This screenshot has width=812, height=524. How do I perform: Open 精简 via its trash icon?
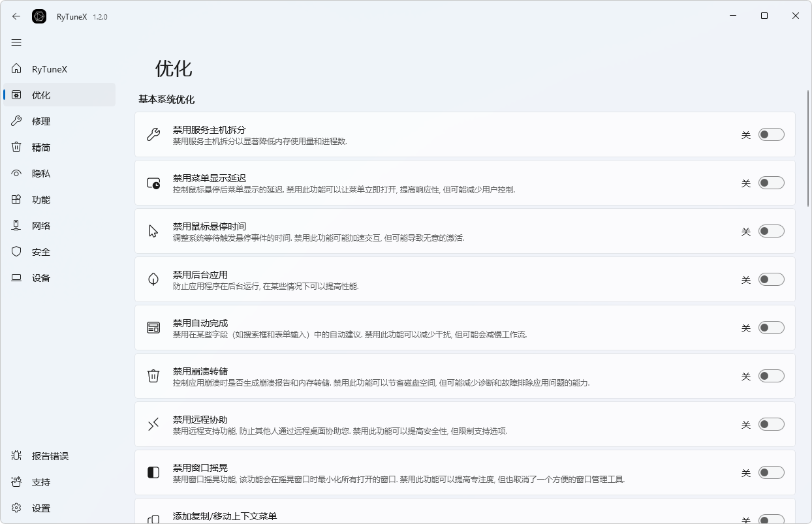16,147
